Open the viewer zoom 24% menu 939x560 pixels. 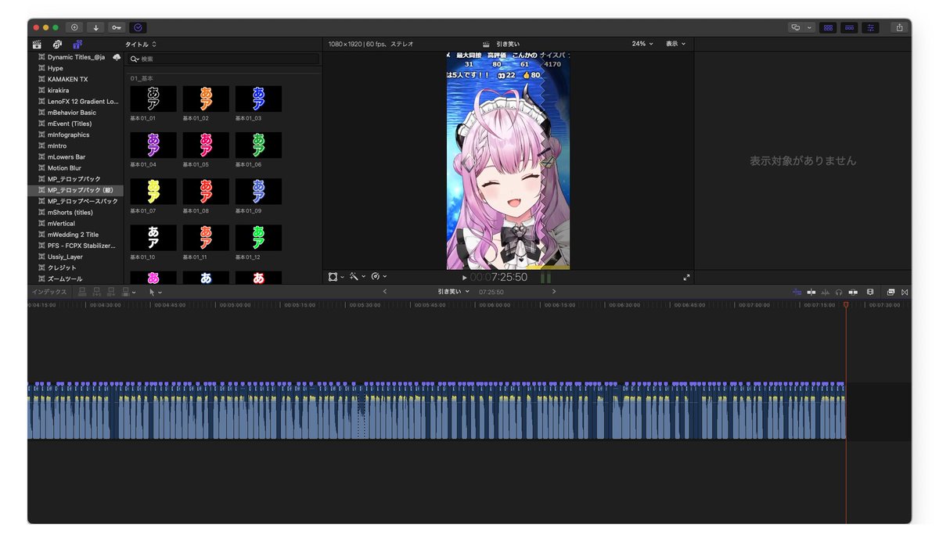click(642, 44)
